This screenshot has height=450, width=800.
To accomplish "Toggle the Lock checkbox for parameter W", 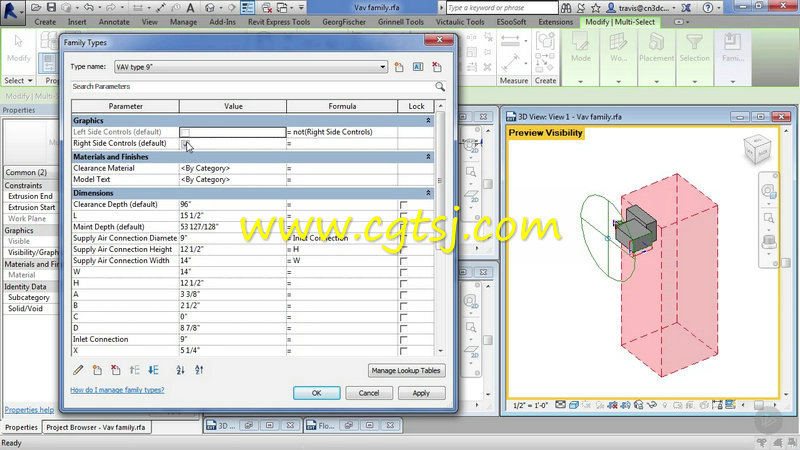I will coord(404,272).
